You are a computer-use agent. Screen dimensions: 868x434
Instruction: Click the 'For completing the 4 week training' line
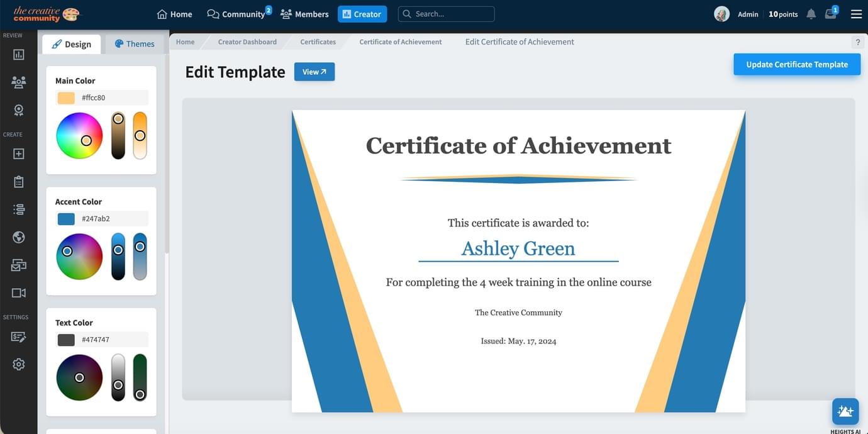(518, 282)
